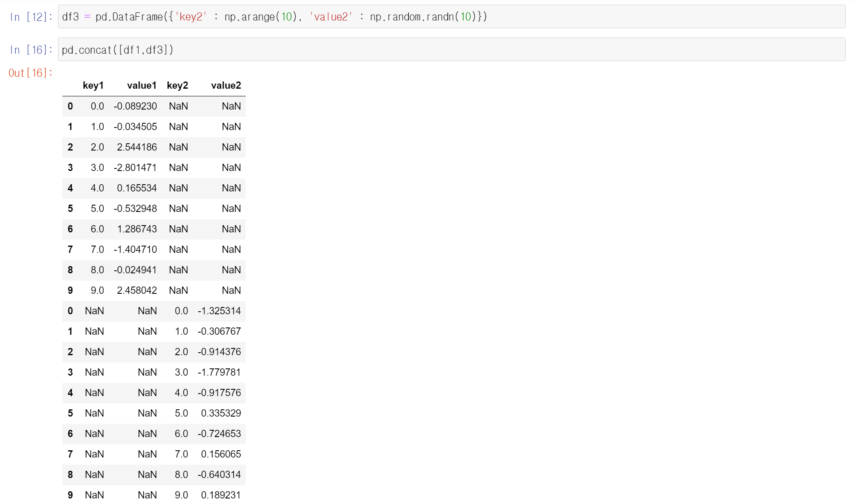
Task: Click the In [12] prompt label
Action: point(31,17)
